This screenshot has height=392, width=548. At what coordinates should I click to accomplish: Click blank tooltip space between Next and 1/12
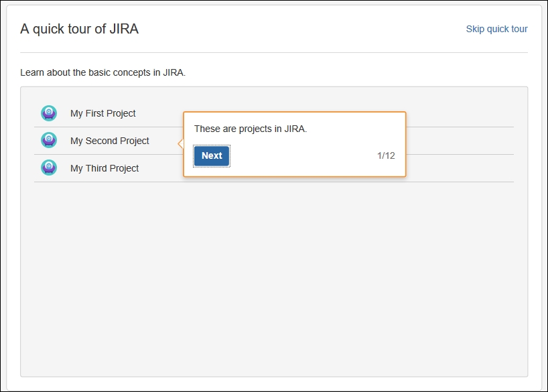[x=303, y=156]
